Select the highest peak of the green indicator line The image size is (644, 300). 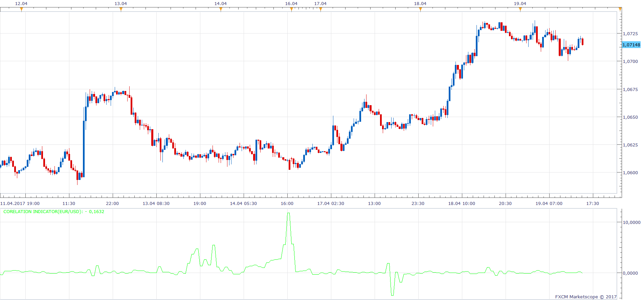click(288, 213)
